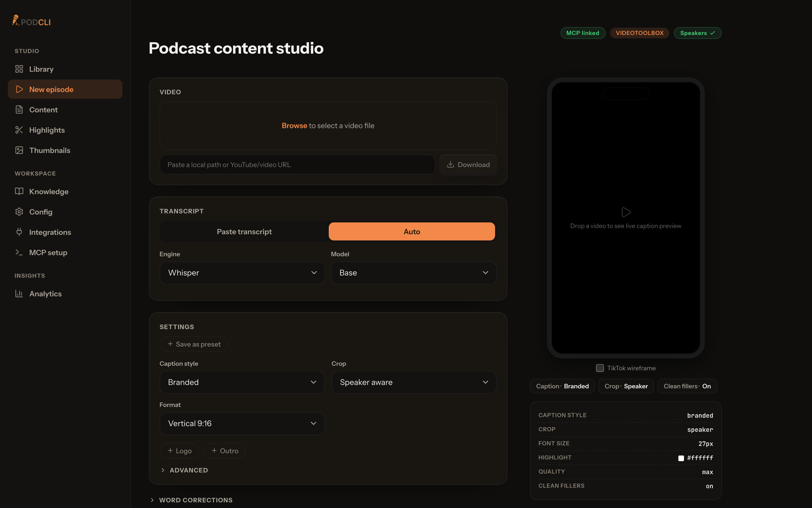812x508 pixels.
Task: Click the plus icon beside Logo
Action: click(170, 450)
